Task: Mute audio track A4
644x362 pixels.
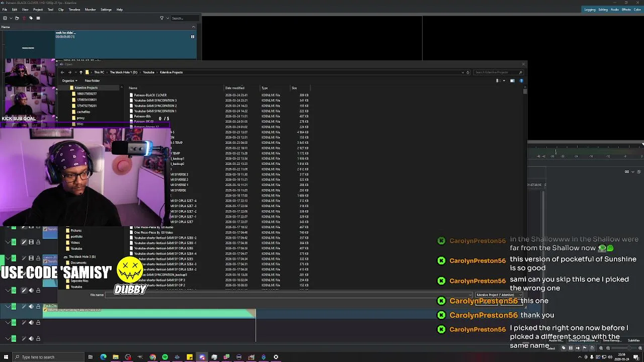Action: point(31,322)
